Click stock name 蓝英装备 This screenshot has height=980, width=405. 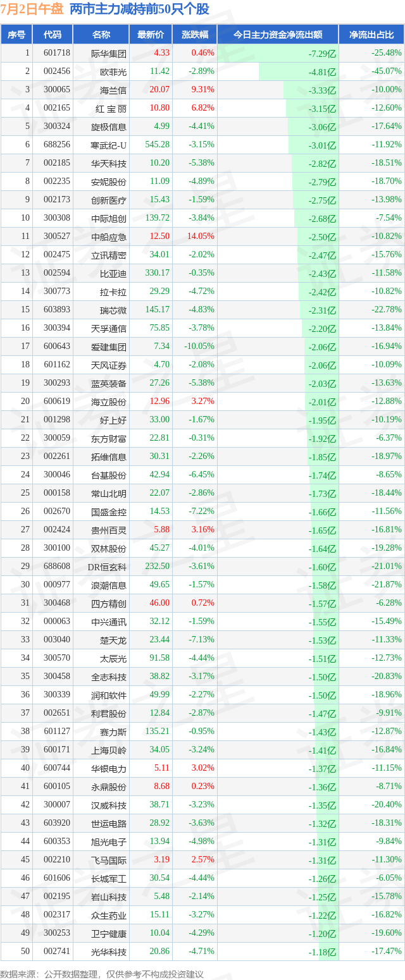pyautogui.click(x=109, y=384)
